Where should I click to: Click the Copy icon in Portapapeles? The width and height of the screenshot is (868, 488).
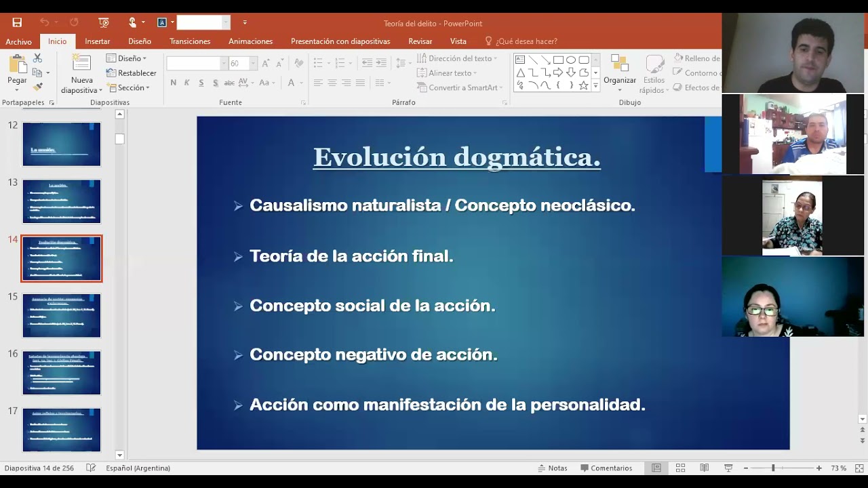(37, 73)
